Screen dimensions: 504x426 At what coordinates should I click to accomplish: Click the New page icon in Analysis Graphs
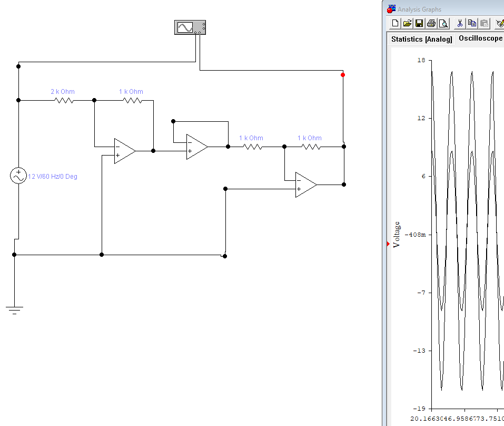[396, 23]
